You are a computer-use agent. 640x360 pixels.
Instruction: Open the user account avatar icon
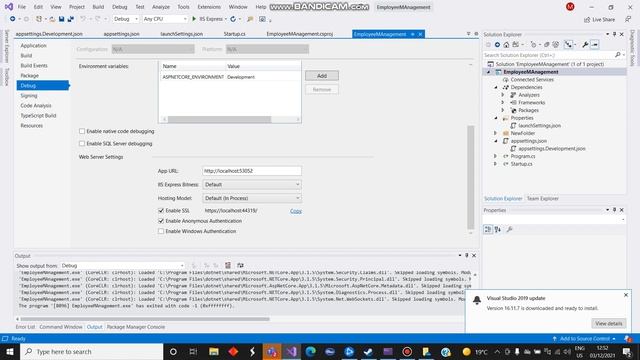(x=570, y=7)
